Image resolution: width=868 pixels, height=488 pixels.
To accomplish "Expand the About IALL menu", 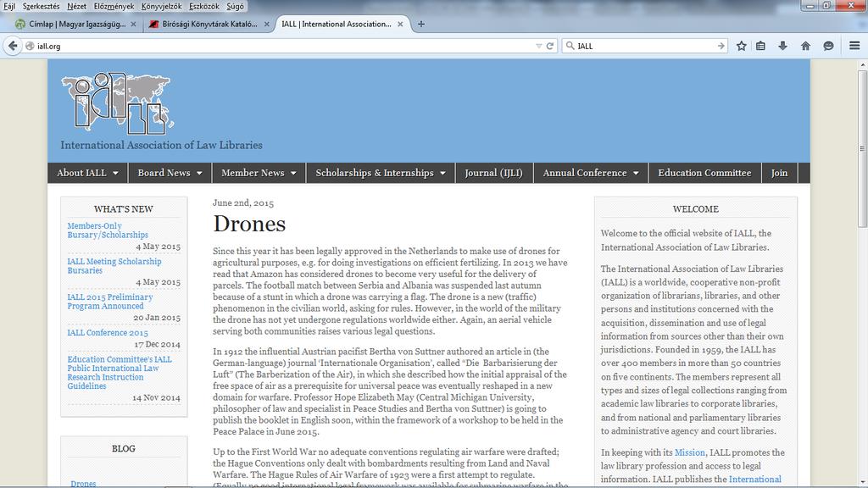I will coord(87,173).
